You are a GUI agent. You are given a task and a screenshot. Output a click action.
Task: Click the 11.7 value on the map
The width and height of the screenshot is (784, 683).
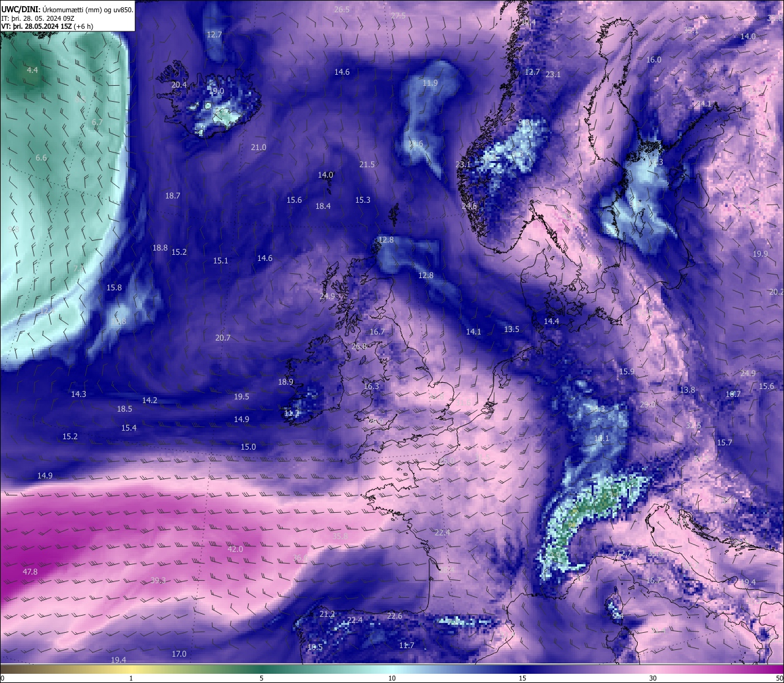click(x=407, y=646)
